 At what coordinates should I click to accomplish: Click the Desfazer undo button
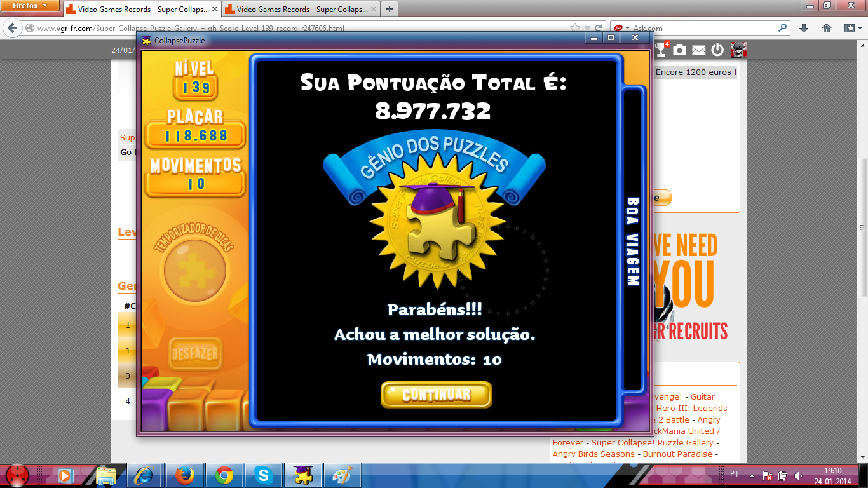coord(195,353)
